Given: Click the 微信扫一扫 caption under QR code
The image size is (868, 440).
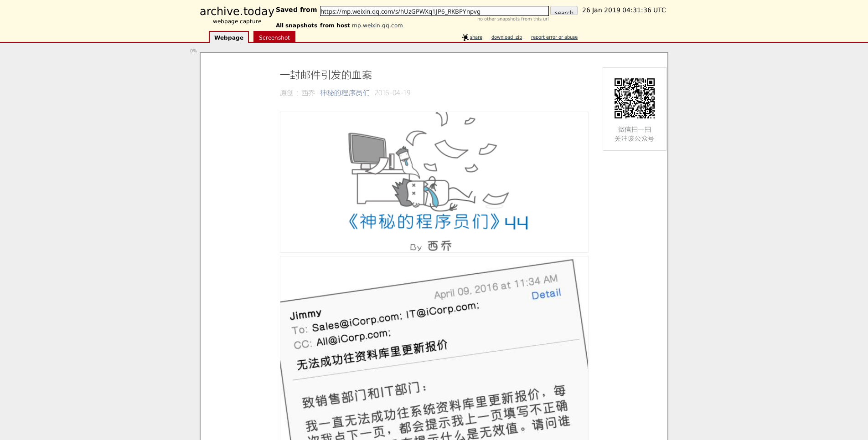Looking at the screenshot, I should [634, 130].
